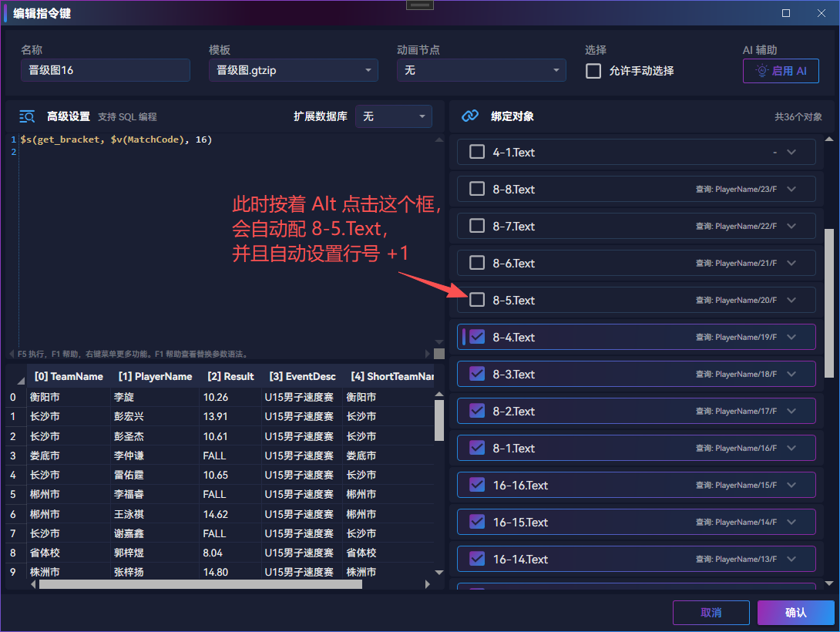Click the hint bar right arrow
This screenshot has width=840, height=632.
click(428, 354)
